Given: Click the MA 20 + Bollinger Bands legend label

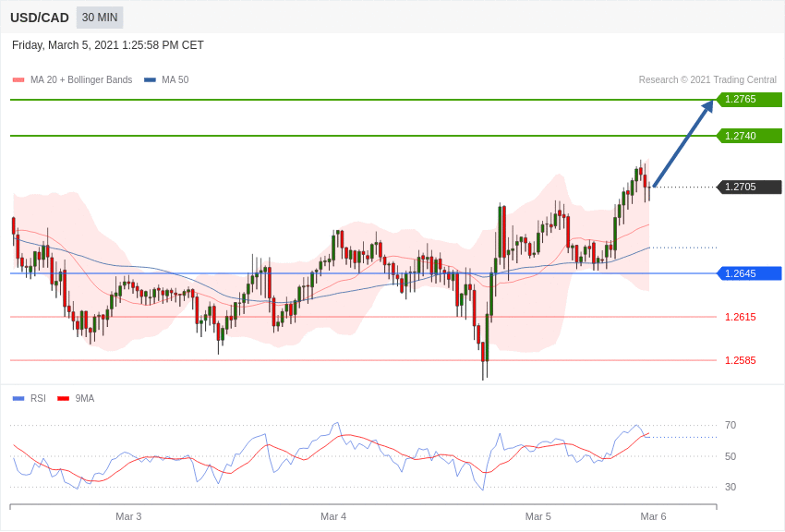Looking at the screenshot, I should pyautogui.click(x=81, y=79).
